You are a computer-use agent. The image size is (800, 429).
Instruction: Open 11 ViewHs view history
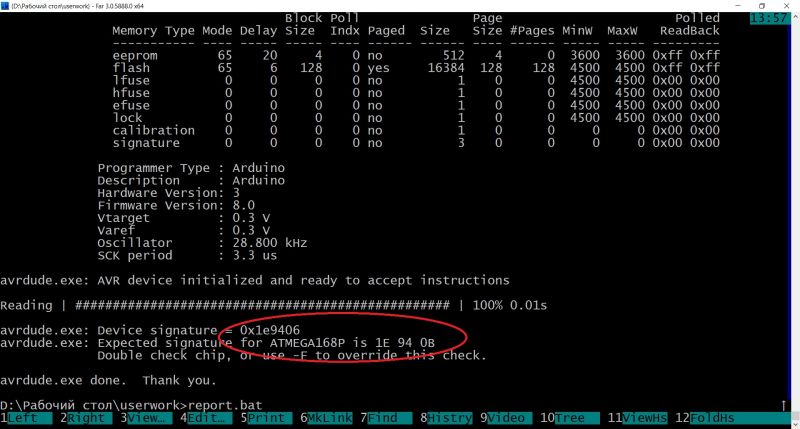[639, 418]
